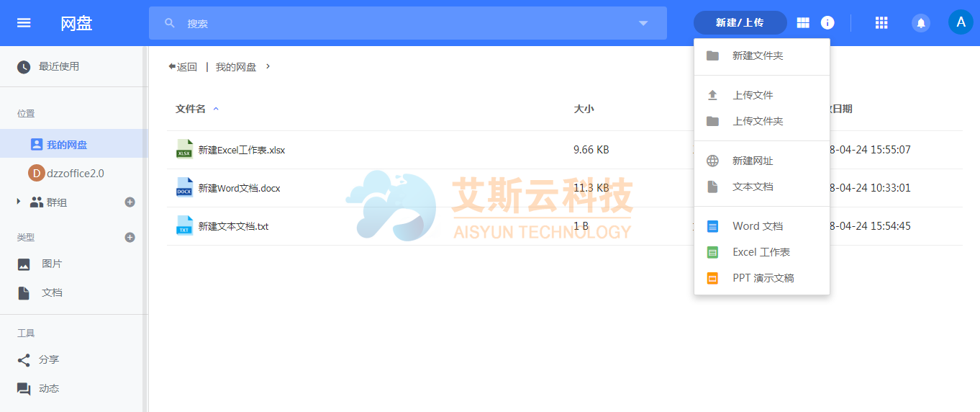
Task: Expand the search options dropdown arrow
Action: 643,23
